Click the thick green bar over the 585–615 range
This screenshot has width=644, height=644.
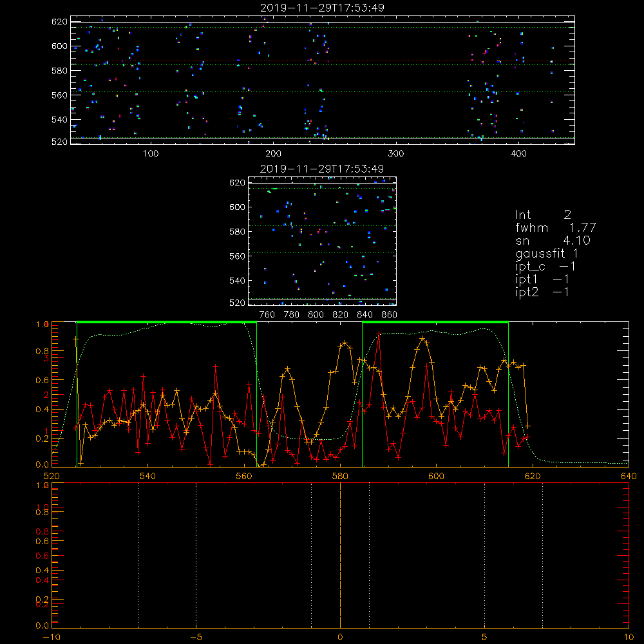(435, 323)
